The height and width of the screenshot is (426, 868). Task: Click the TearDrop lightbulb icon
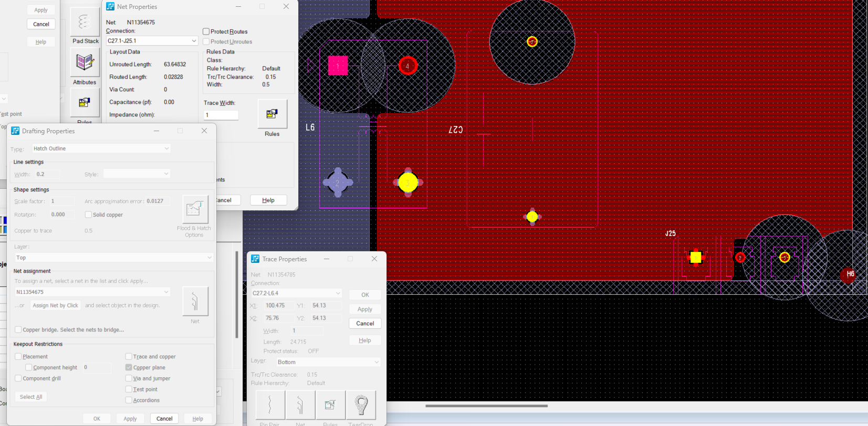click(x=361, y=405)
